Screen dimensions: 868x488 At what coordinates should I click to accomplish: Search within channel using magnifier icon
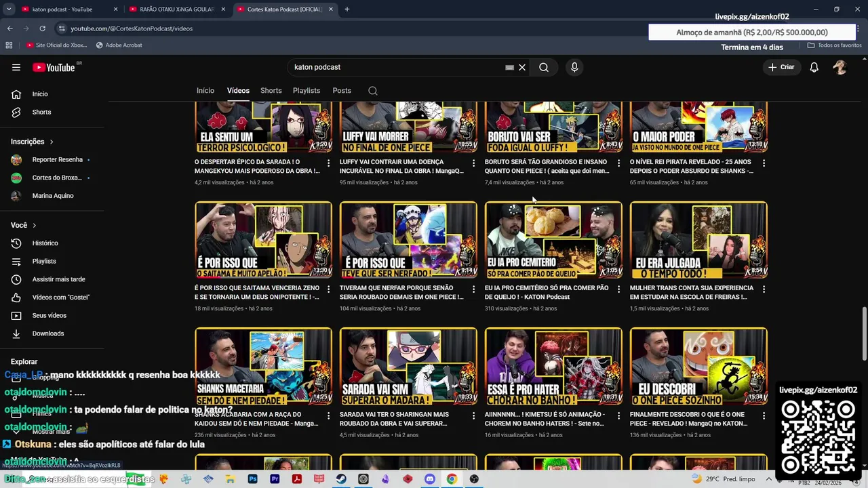point(373,91)
